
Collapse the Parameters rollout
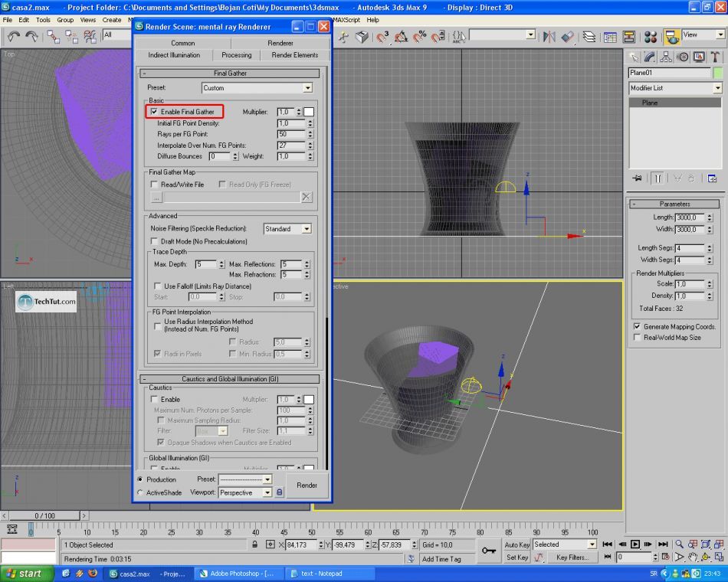(674, 204)
